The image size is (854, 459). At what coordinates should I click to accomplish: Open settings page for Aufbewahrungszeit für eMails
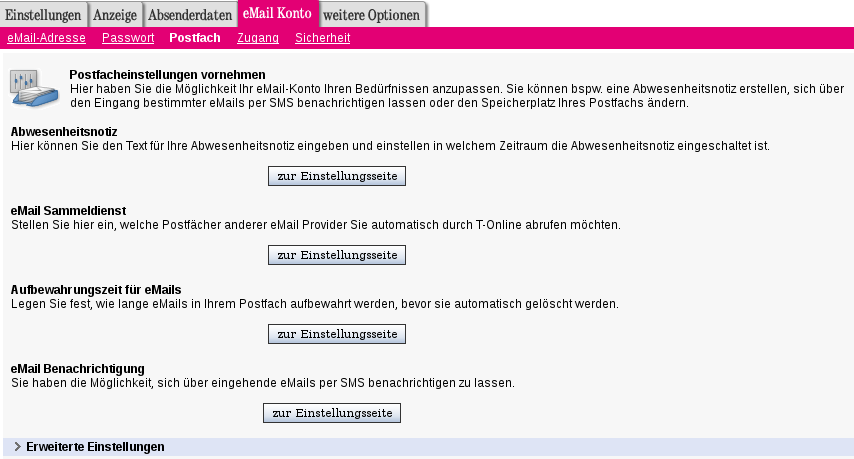click(x=336, y=333)
